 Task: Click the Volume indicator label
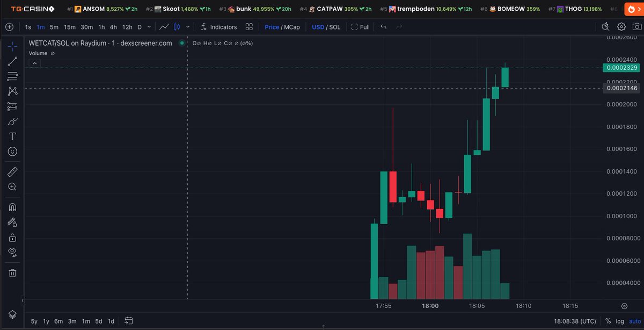coord(38,53)
